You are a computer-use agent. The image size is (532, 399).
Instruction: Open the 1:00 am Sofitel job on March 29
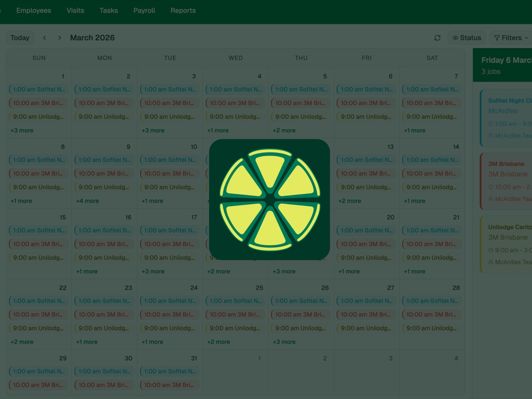tap(39, 371)
